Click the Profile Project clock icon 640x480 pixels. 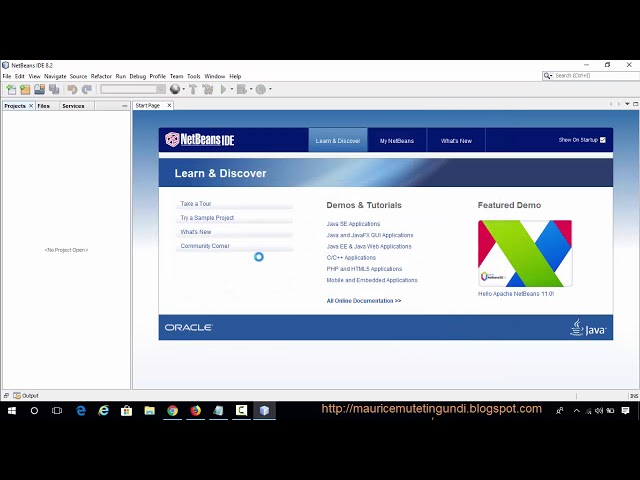pyautogui.click(x=260, y=89)
